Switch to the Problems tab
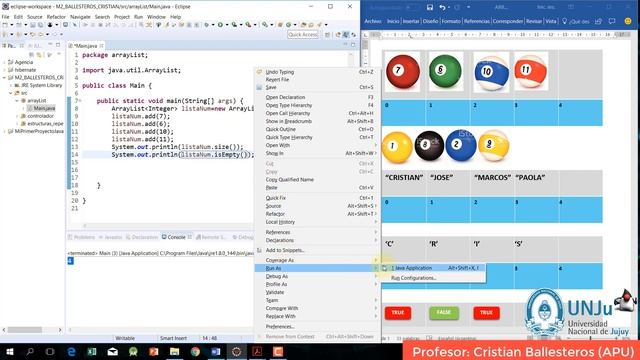The width and height of the screenshot is (640, 360). tap(81, 237)
